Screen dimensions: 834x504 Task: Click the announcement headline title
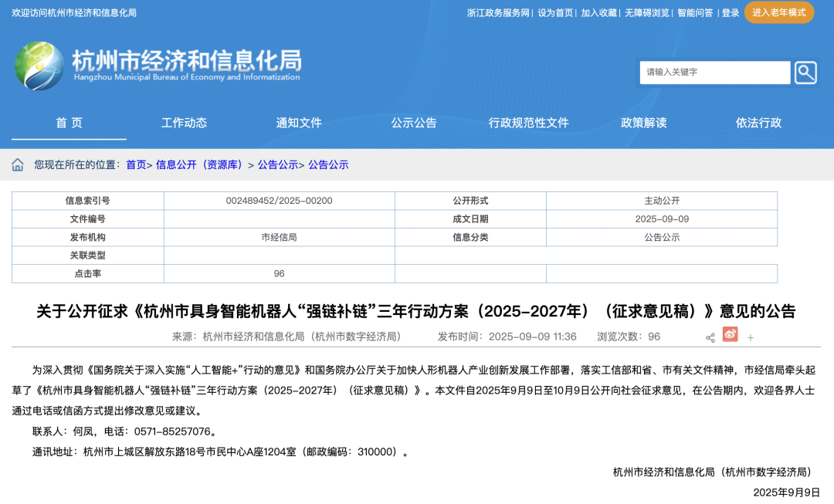click(416, 311)
